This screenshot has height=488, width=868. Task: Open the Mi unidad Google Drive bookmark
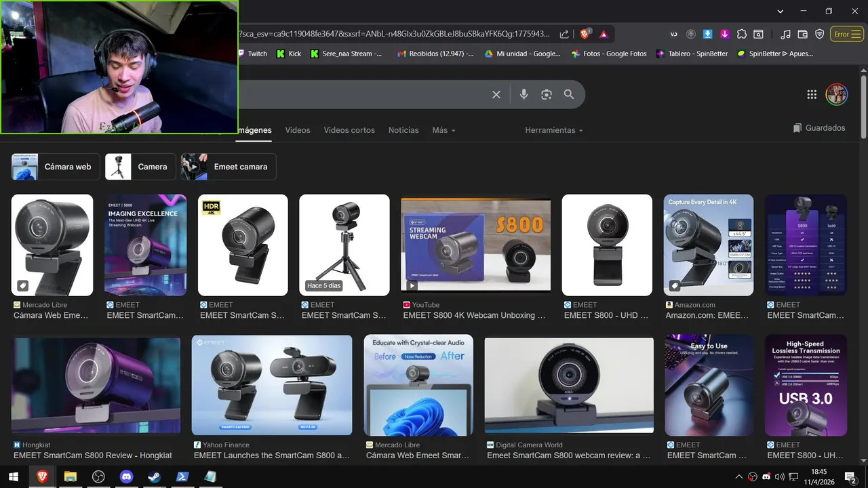[522, 54]
